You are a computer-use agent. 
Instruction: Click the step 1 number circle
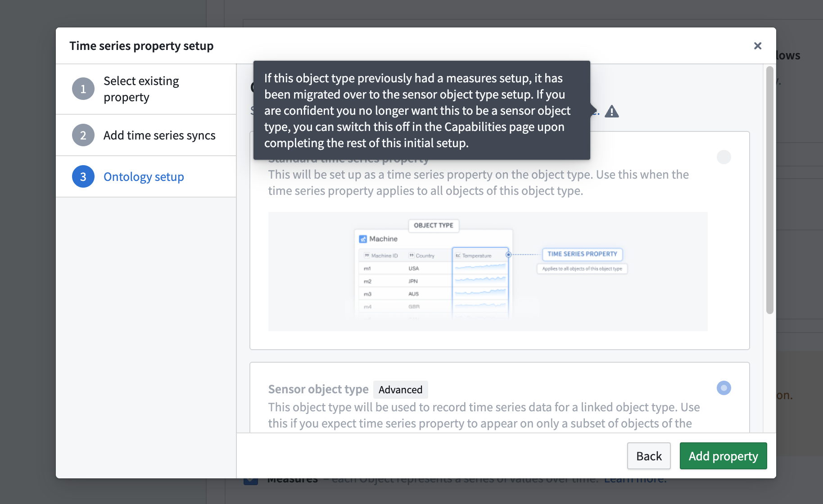83,89
